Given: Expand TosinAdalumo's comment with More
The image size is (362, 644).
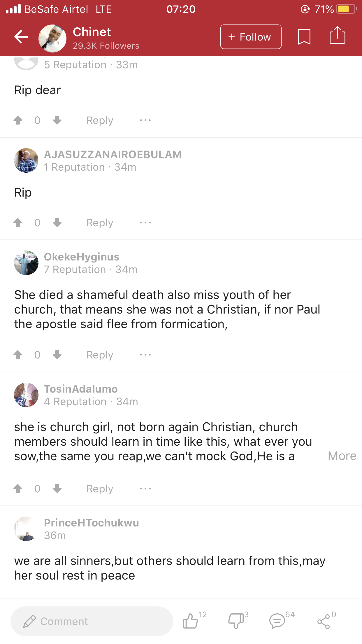Looking at the screenshot, I should pyautogui.click(x=342, y=456).
